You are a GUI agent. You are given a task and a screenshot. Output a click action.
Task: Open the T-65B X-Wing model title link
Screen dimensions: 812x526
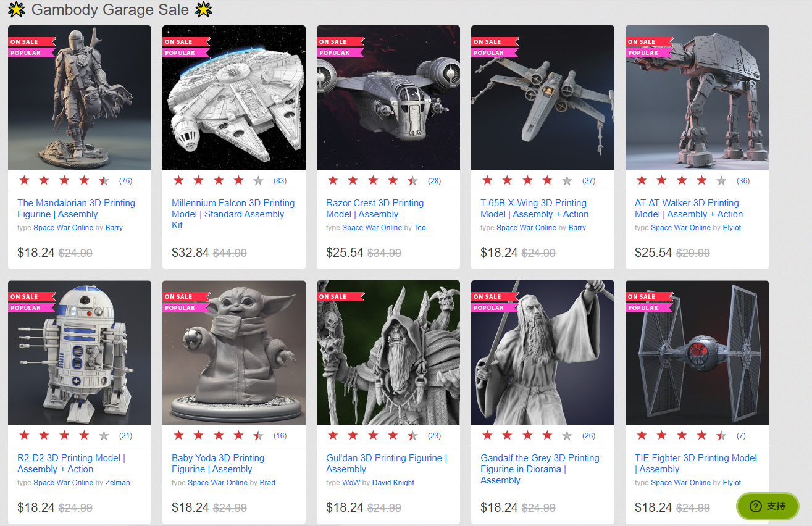click(535, 209)
